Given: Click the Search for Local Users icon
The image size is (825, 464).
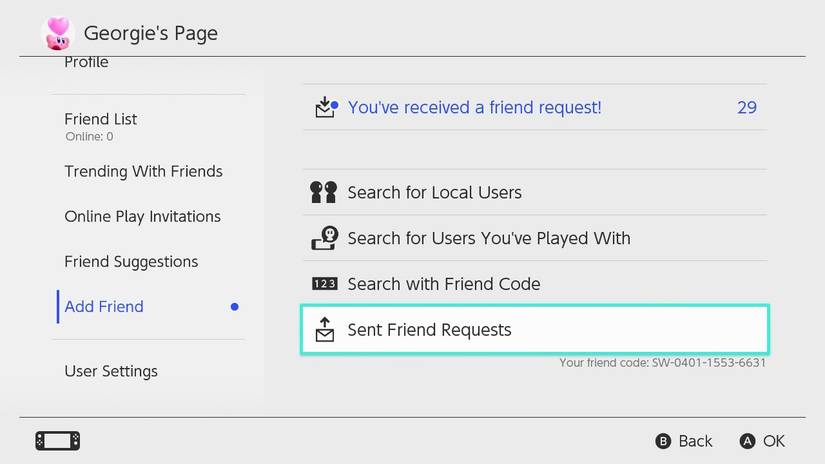Looking at the screenshot, I should click(324, 192).
